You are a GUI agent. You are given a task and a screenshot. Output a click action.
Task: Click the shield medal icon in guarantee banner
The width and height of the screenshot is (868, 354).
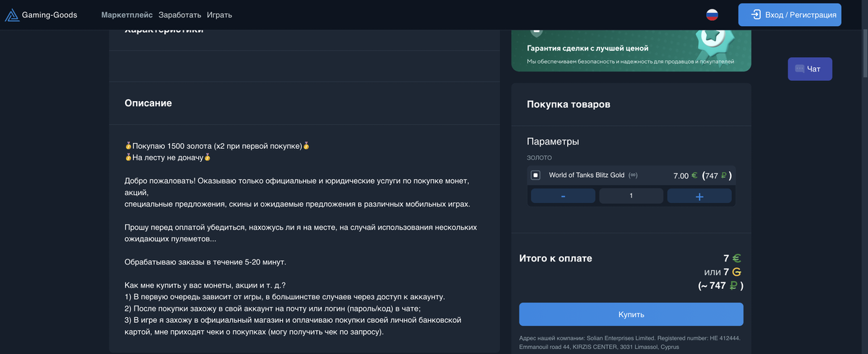coord(536,32)
